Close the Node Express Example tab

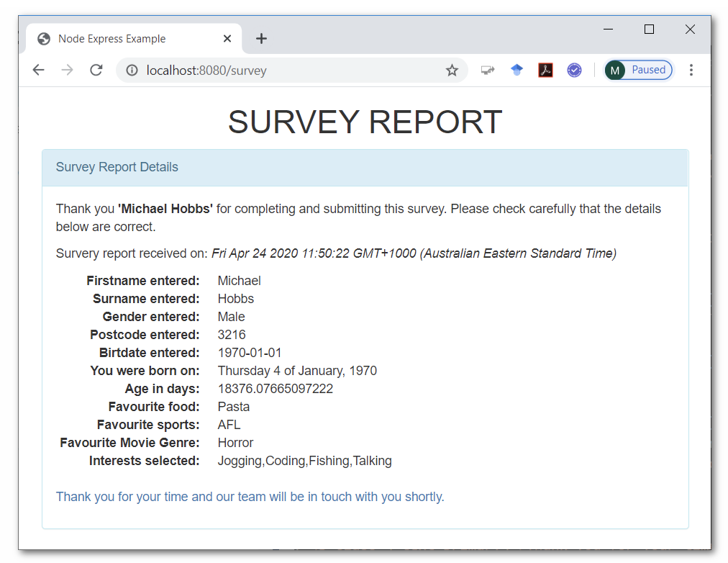pyautogui.click(x=227, y=38)
